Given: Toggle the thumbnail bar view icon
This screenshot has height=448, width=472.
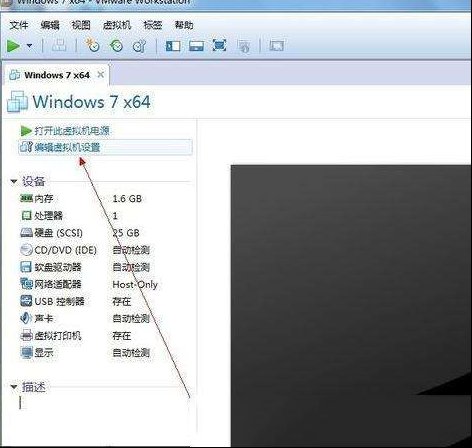Looking at the screenshot, I should pos(196,46).
